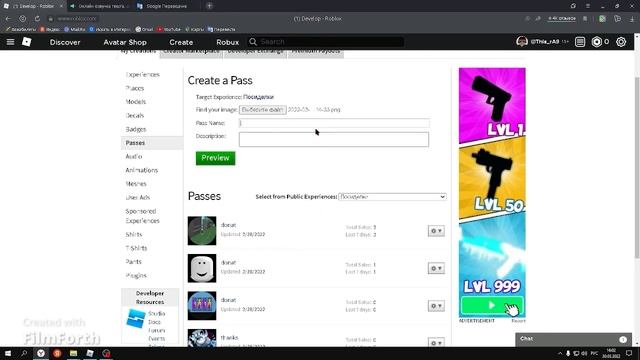Open the Chat panel bar
Screen dimensions: 640x360
[573, 339]
